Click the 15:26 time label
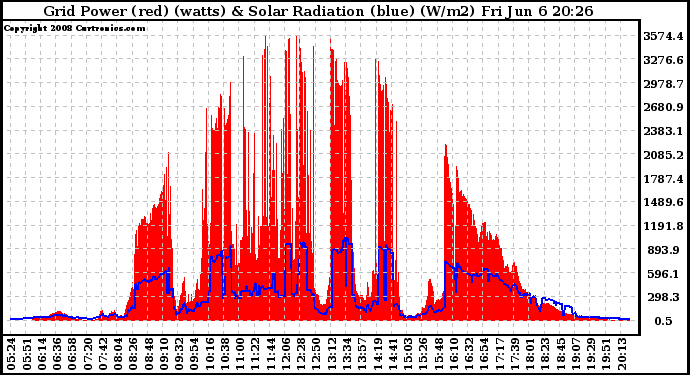 pos(423,354)
